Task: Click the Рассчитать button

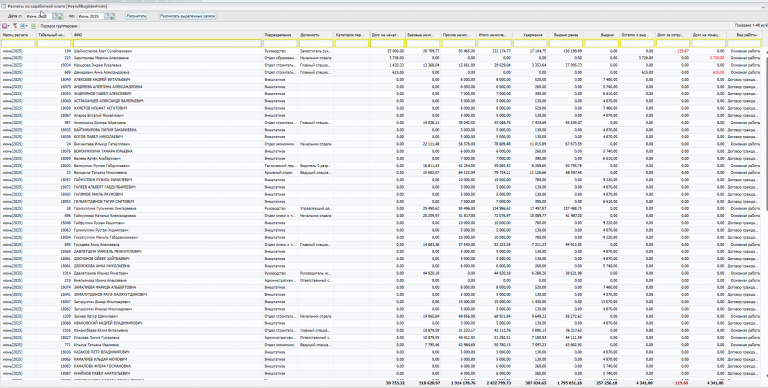Action: [x=136, y=16]
